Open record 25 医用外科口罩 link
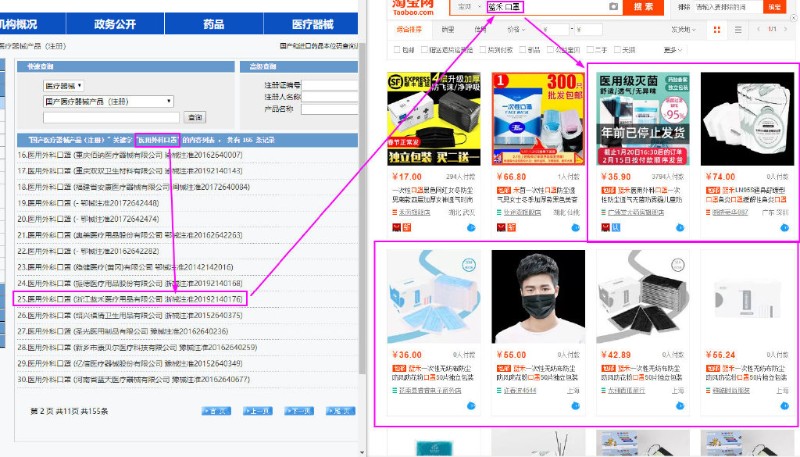800x457 pixels. tap(130, 298)
